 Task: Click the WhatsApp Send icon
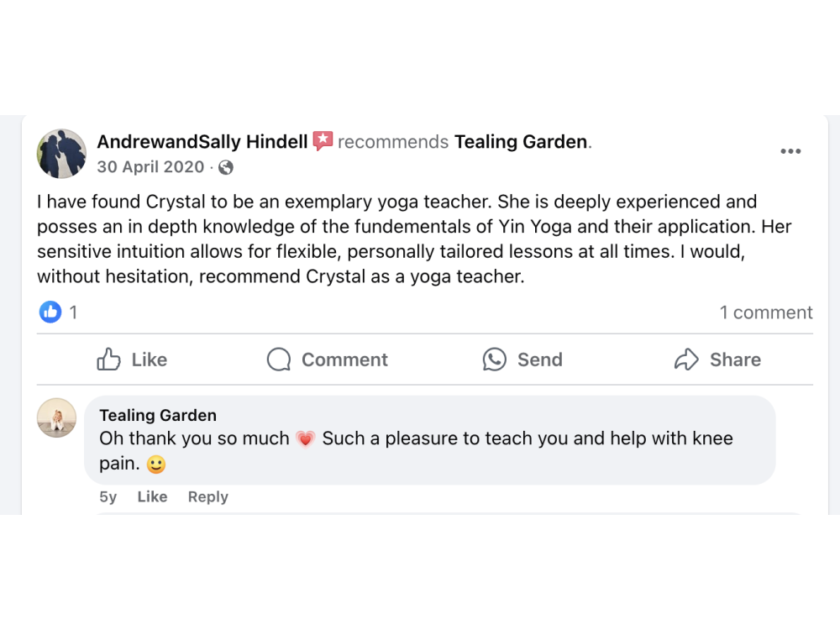click(495, 360)
